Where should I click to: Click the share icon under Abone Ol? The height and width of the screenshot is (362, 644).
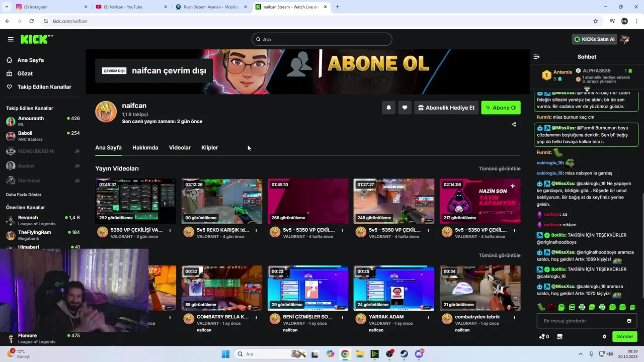[514, 124]
